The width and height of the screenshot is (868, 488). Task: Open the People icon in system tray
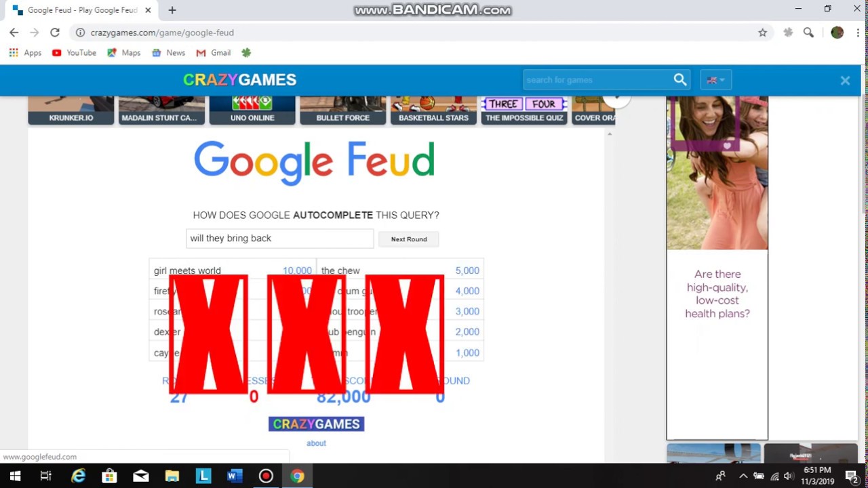point(721,476)
